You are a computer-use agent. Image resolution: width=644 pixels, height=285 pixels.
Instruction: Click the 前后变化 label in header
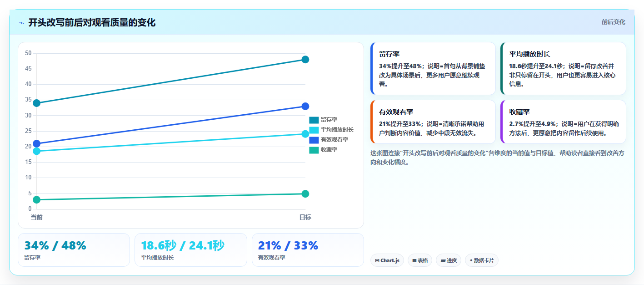point(613,22)
